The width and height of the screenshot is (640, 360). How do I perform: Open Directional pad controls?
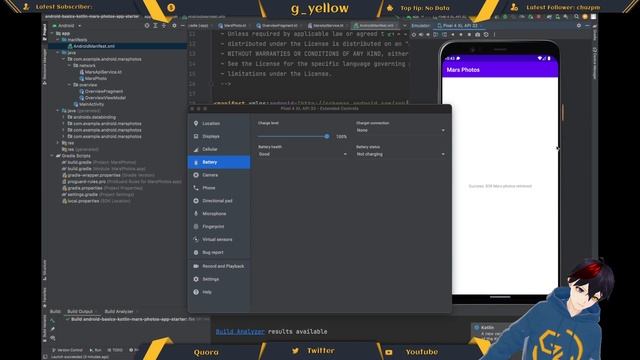coord(219,201)
